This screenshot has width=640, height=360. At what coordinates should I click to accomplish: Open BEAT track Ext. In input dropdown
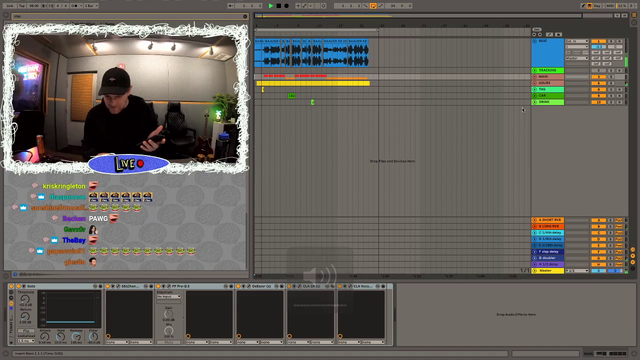(577, 41)
